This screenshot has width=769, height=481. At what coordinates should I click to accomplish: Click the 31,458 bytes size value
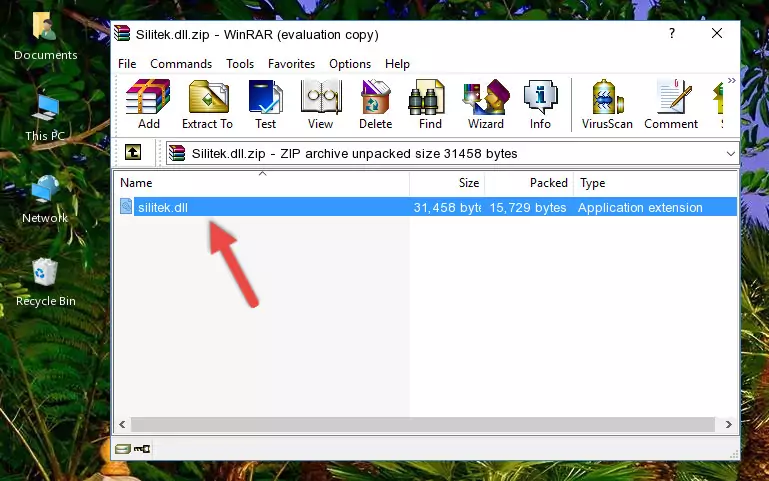tap(447, 207)
